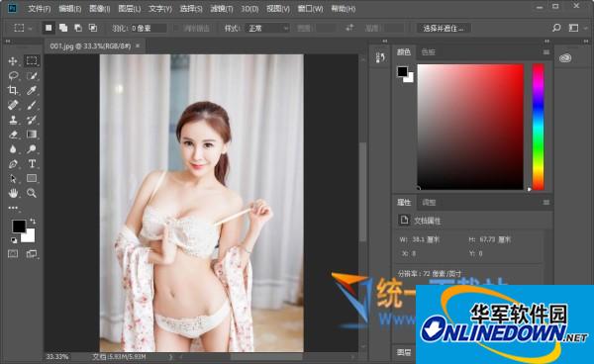The width and height of the screenshot is (594, 364).
Task: Select the Crop tool
Action: 13,90
